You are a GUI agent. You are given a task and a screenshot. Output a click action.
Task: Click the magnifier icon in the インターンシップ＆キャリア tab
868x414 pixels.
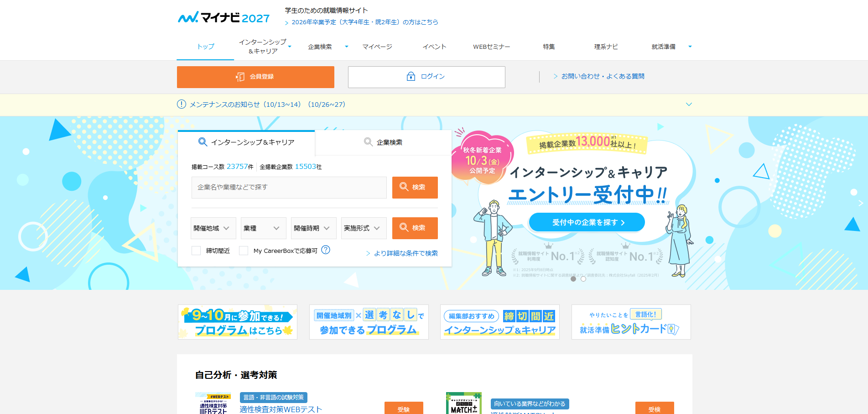coord(203,142)
